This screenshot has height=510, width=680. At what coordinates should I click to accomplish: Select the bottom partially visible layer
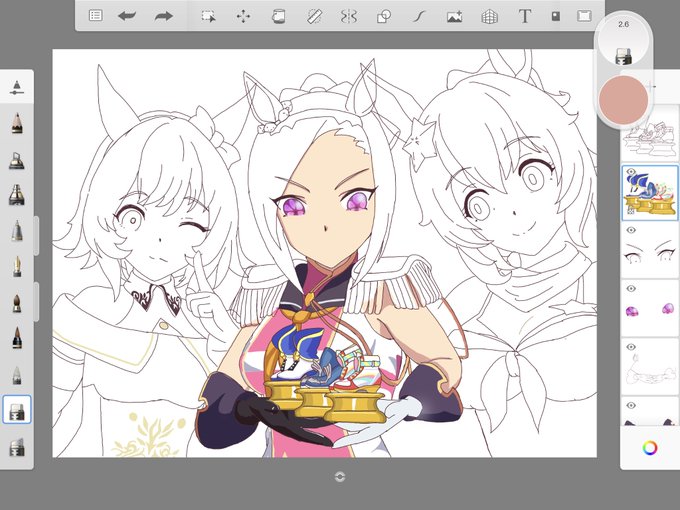650,412
